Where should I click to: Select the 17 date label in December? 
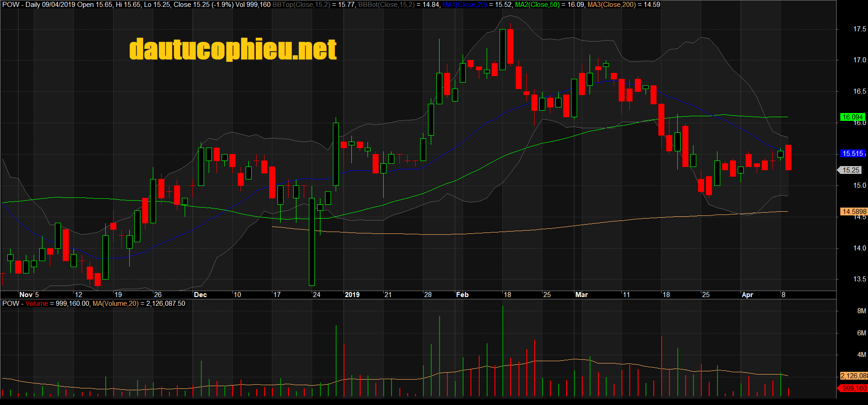coord(277,295)
